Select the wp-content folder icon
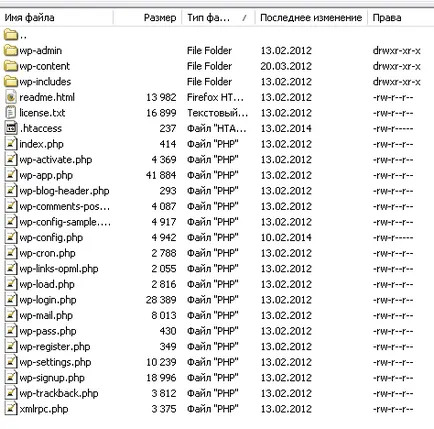 pyautogui.click(x=11, y=66)
